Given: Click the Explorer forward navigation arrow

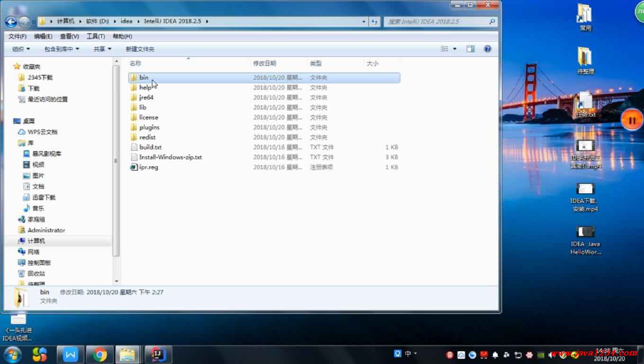Looking at the screenshot, I should click(24, 21).
